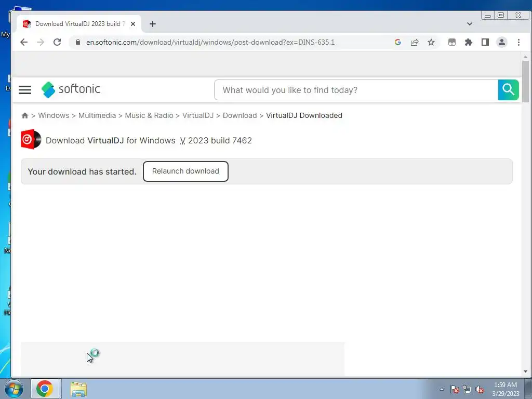Open the Softonic hamburger menu
Image resolution: width=532 pixels, height=399 pixels.
pyautogui.click(x=25, y=90)
